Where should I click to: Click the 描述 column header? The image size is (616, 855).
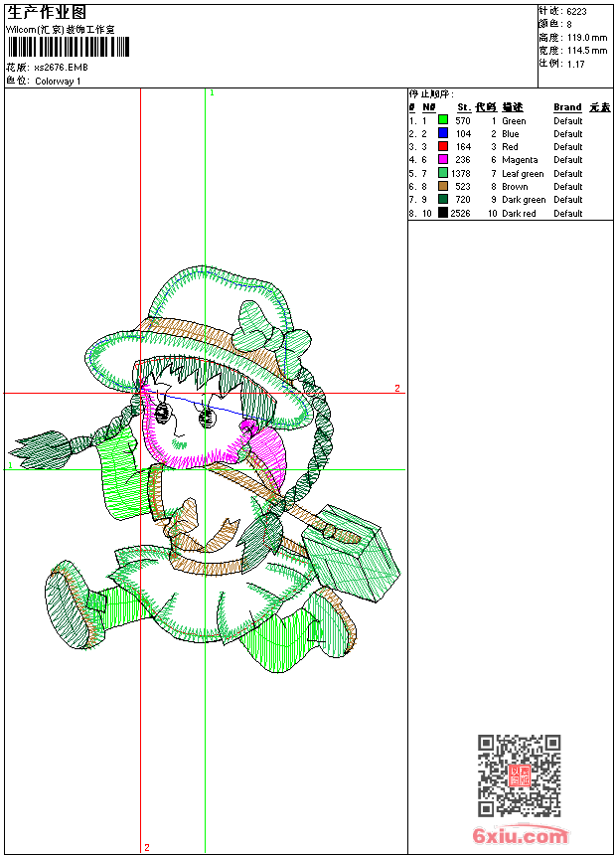click(x=513, y=107)
